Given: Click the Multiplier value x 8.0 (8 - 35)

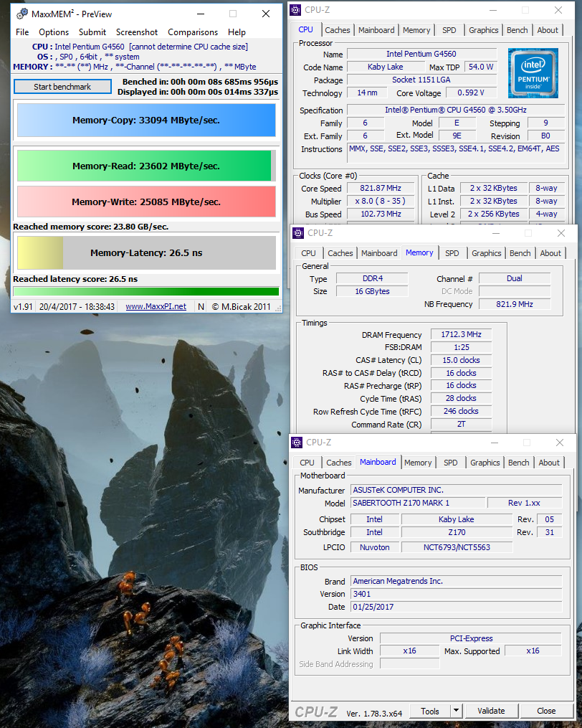Looking at the screenshot, I should coord(381,201).
